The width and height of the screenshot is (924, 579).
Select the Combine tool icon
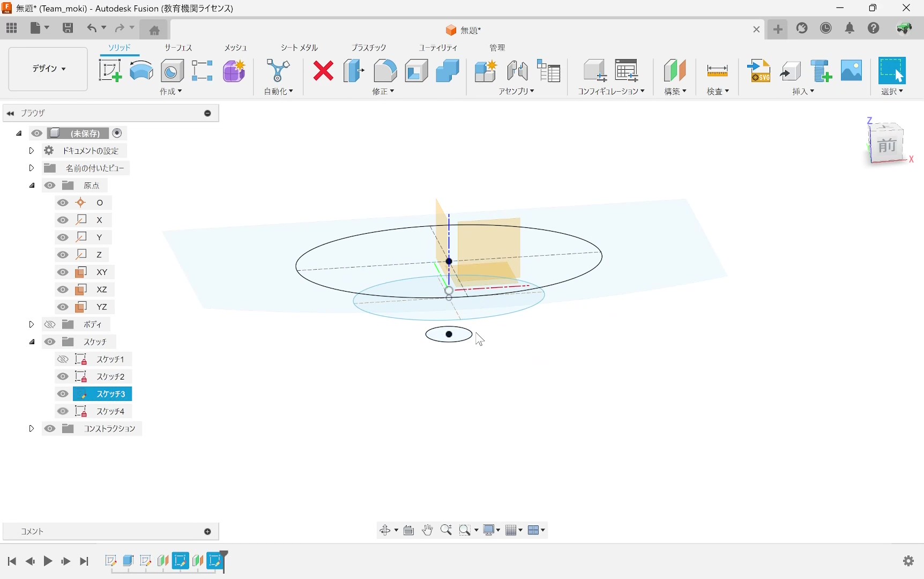(x=448, y=71)
